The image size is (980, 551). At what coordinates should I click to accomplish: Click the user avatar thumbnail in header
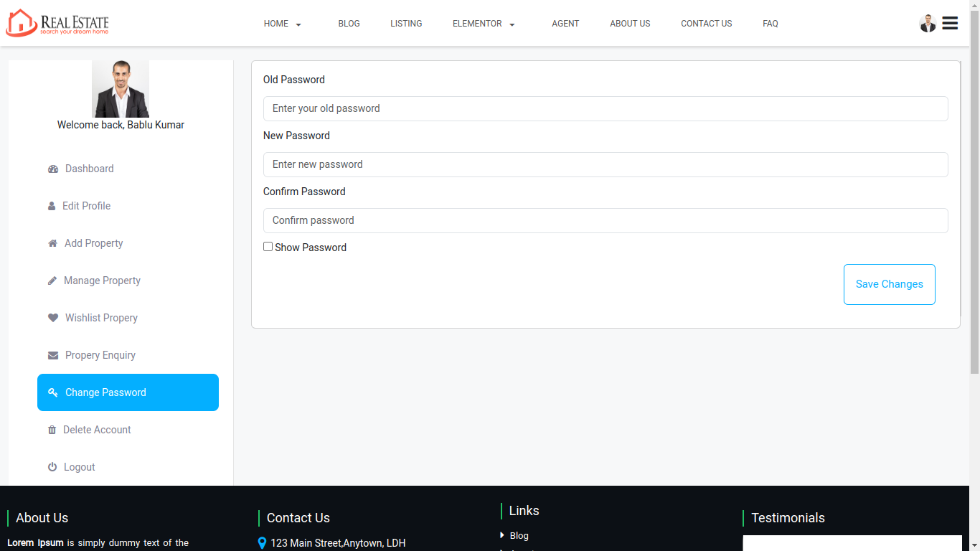928,24
